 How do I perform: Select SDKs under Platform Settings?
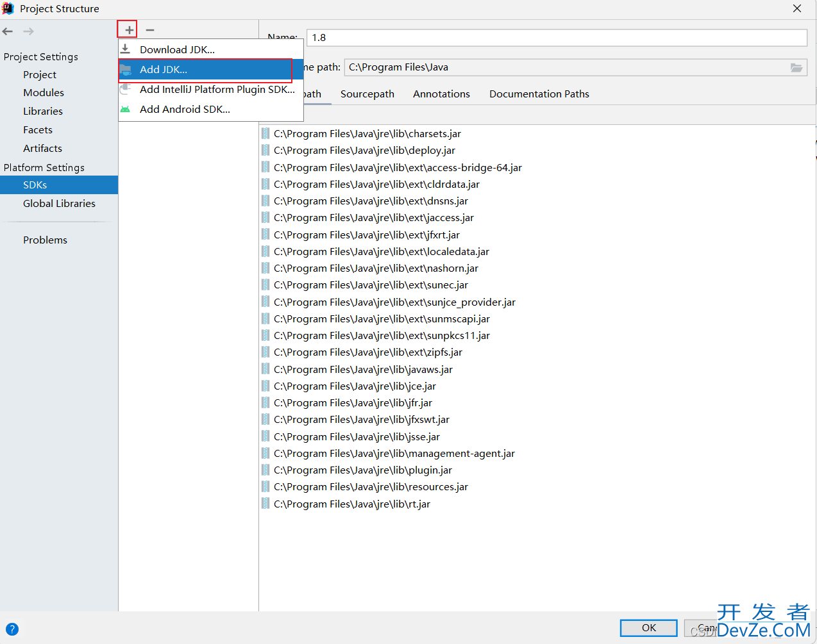[59, 185]
